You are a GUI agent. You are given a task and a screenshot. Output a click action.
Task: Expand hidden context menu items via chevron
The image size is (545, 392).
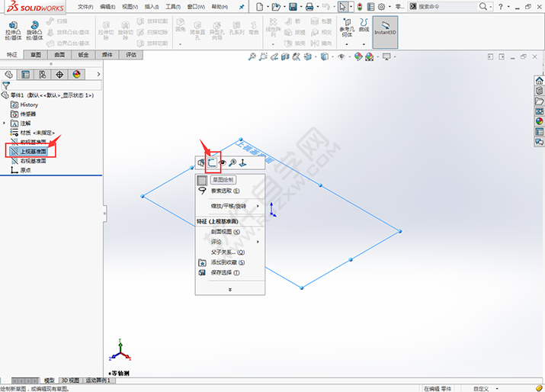click(229, 289)
